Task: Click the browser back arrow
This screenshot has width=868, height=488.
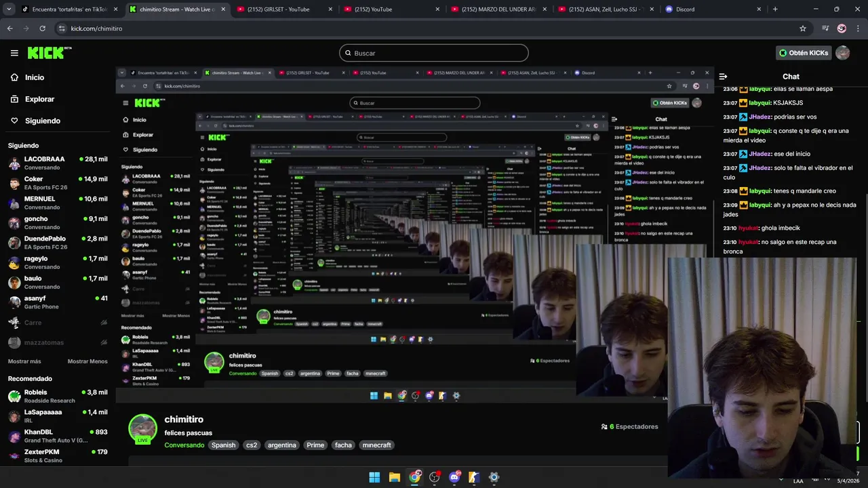Action: (x=10, y=28)
